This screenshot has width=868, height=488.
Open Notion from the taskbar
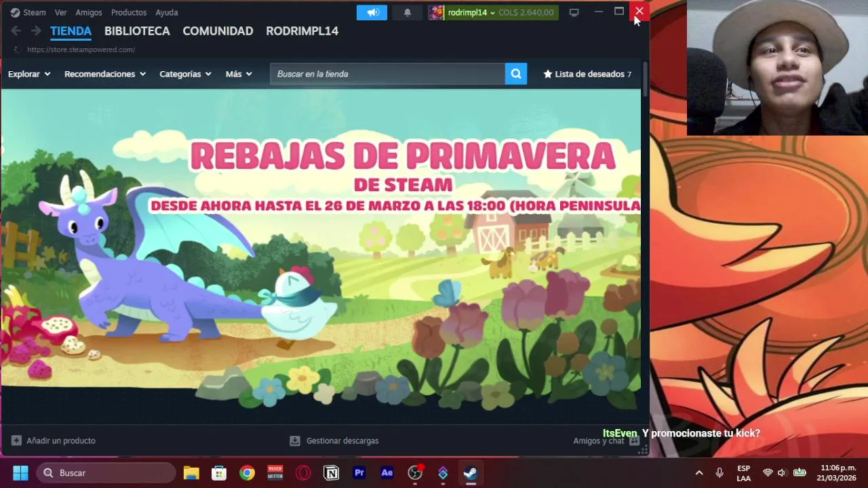click(x=331, y=472)
